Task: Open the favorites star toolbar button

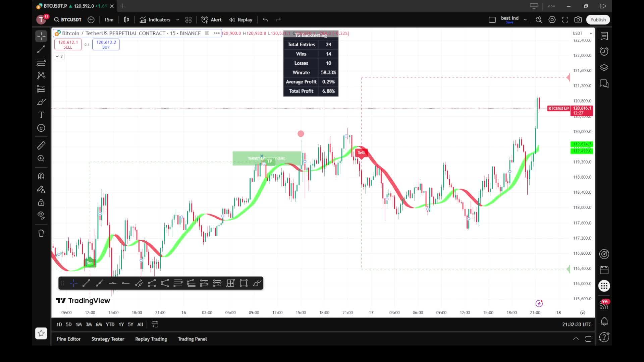Action: 41,333
